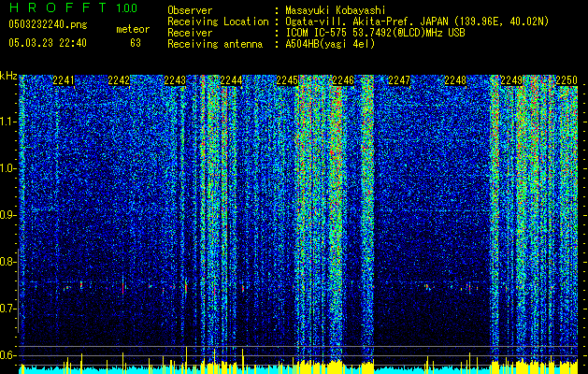Click the 2243 time marker
This screenshot has height=374, width=588.
175,79
